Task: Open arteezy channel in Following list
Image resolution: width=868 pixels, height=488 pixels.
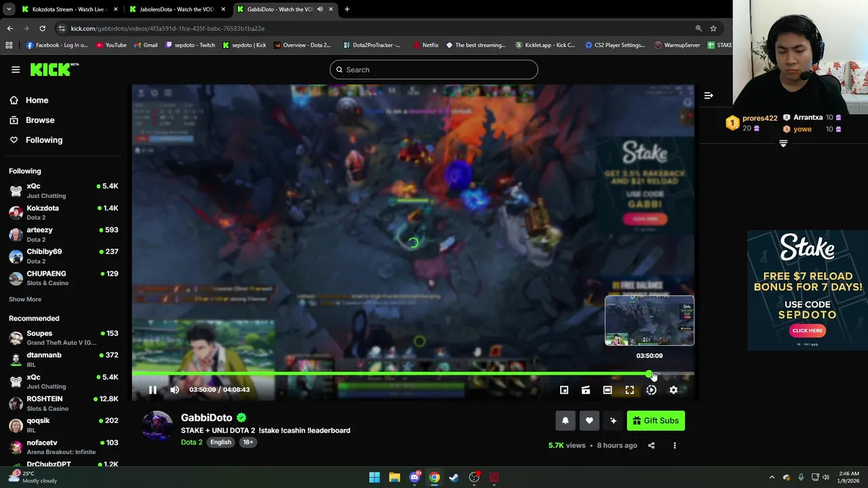Action: [64, 234]
